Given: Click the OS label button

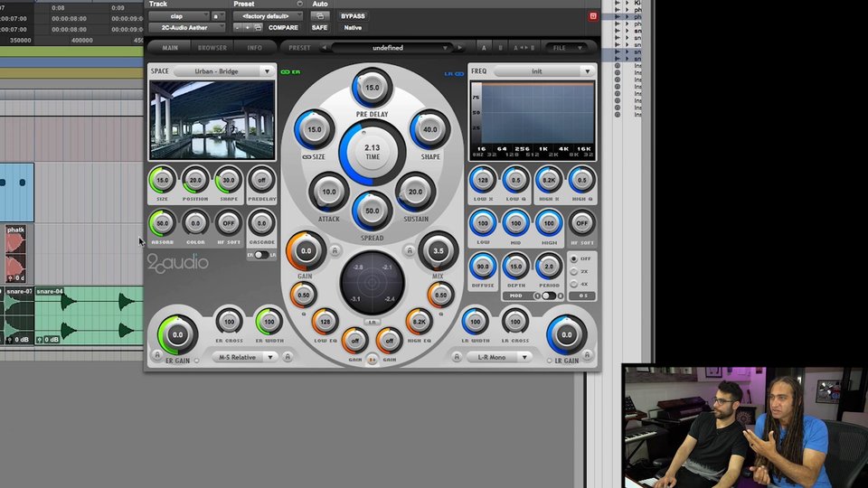Looking at the screenshot, I should tap(583, 296).
